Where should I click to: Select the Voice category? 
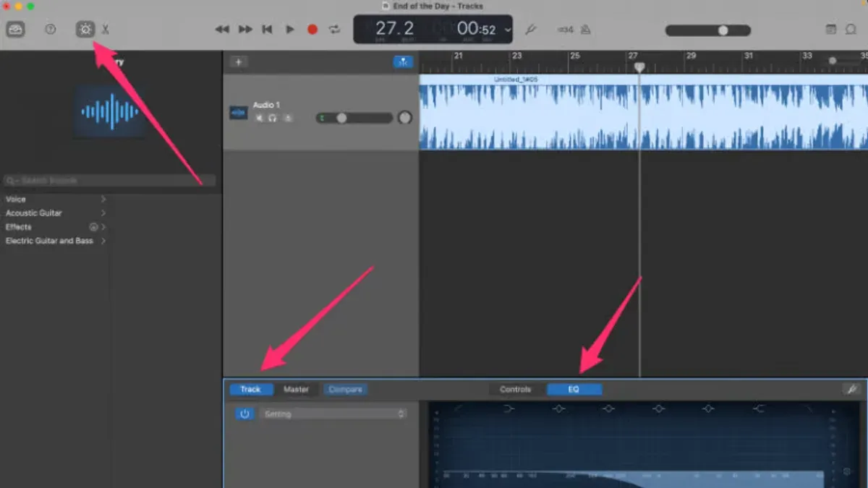click(x=16, y=199)
